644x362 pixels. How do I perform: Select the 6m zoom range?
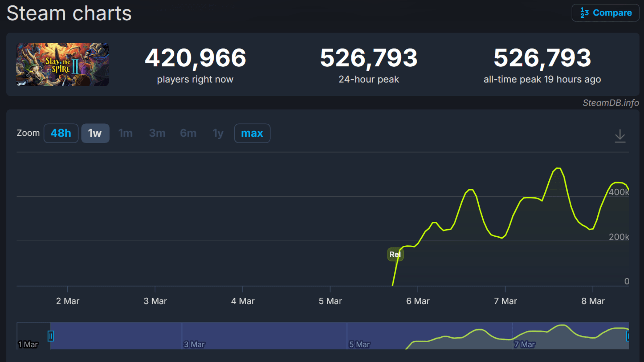(x=188, y=133)
